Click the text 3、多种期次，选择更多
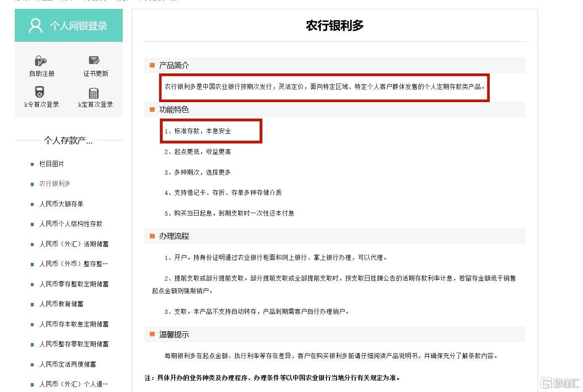Image resolution: width=583 pixels, height=392 pixels. [x=198, y=172]
